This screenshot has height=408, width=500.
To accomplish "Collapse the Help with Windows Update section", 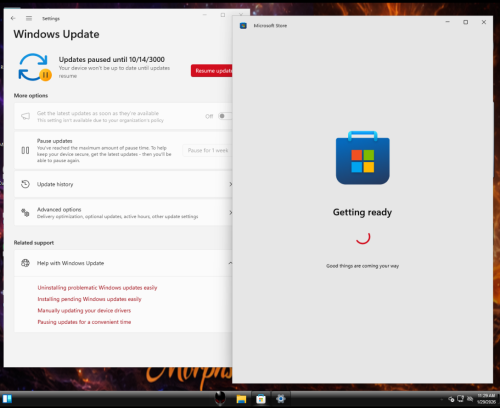I will click(x=230, y=263).
